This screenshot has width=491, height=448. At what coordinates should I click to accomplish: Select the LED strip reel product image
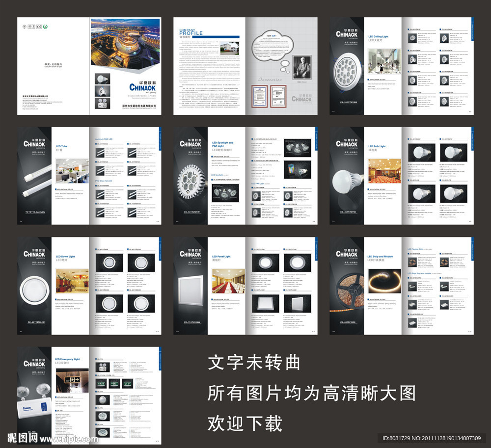click(349, 292)
